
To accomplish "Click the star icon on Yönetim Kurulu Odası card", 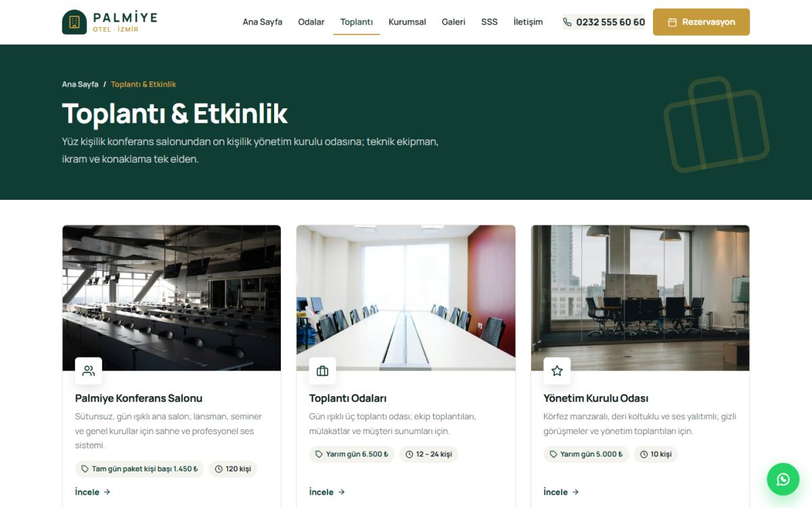I will pyautogui.click(x=557, y=371).
